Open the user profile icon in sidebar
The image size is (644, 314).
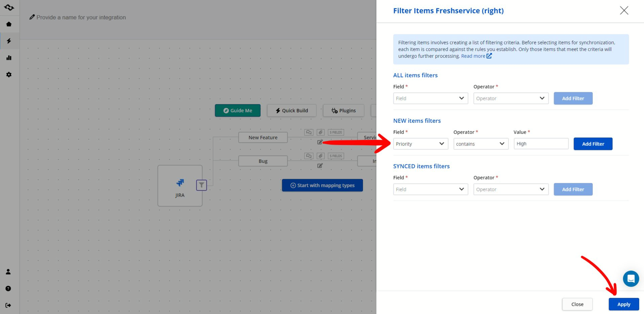tap(8, 272)
